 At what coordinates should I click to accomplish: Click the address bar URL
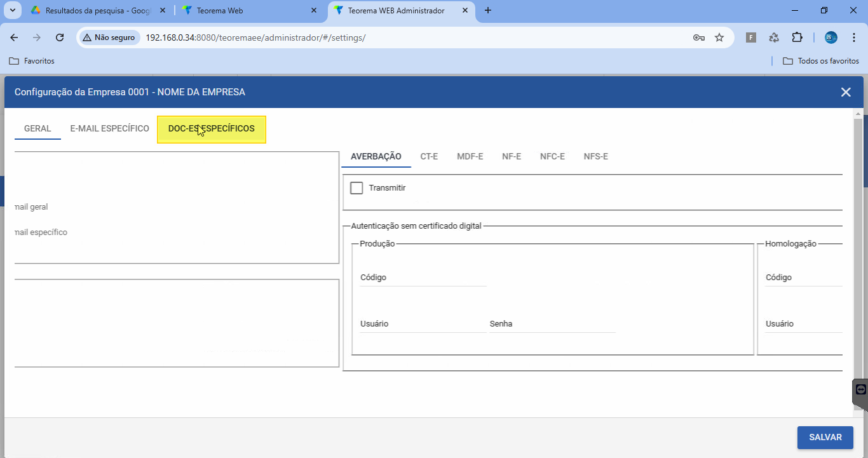pos(255,37)
